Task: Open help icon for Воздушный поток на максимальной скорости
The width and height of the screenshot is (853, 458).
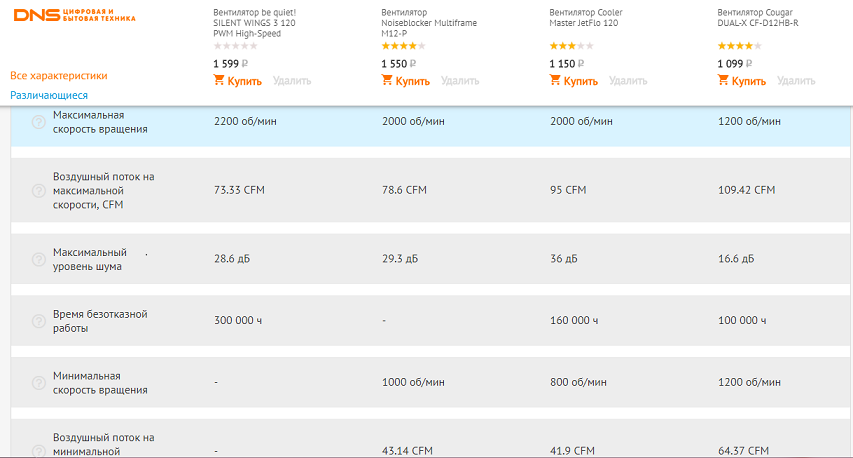Action: pos(39,190)
